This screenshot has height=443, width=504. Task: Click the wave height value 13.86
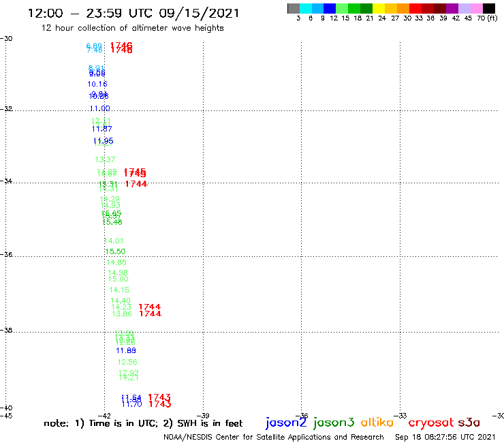tap(122, 314)
